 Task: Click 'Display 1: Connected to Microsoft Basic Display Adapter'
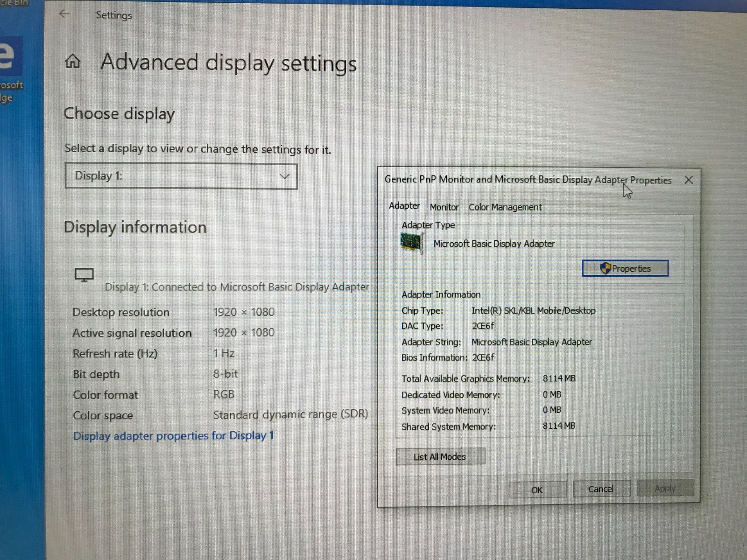pos(237,287)
